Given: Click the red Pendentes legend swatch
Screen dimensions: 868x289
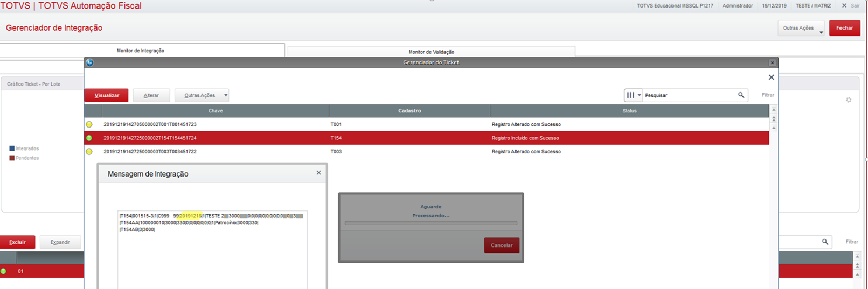Looking at the screenshot, I should pyautogui.click(x=12, y=158).
